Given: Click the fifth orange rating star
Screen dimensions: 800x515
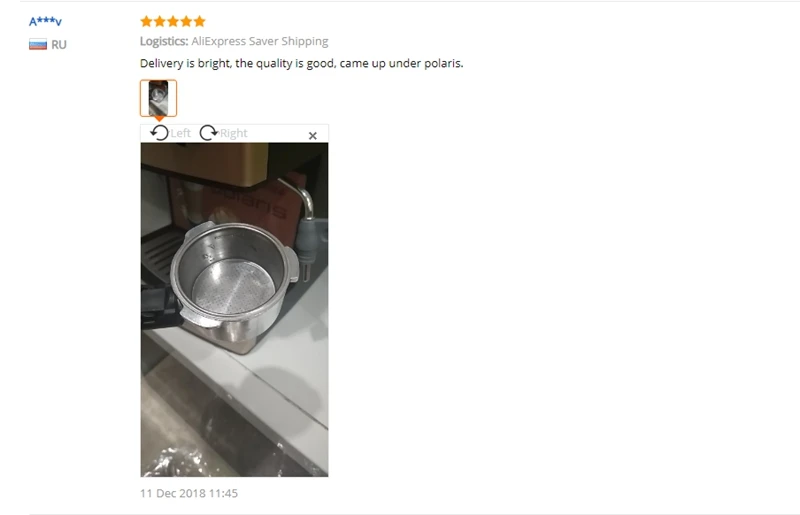Looking at the screenshot, I should click(x=199, y=21).
